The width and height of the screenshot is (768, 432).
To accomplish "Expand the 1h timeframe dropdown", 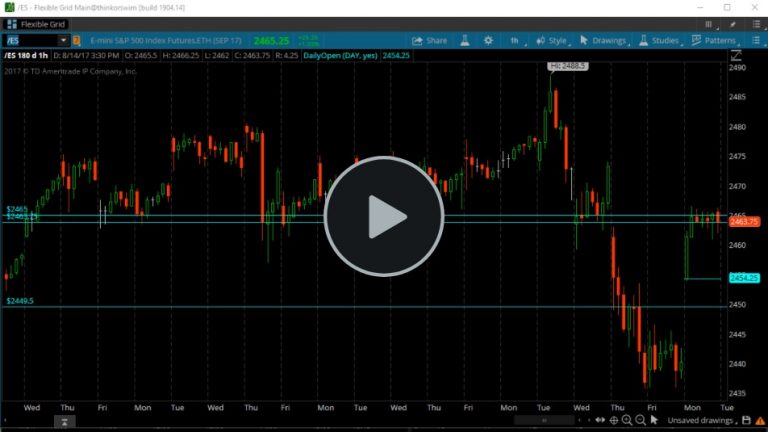I will (517, 41).
